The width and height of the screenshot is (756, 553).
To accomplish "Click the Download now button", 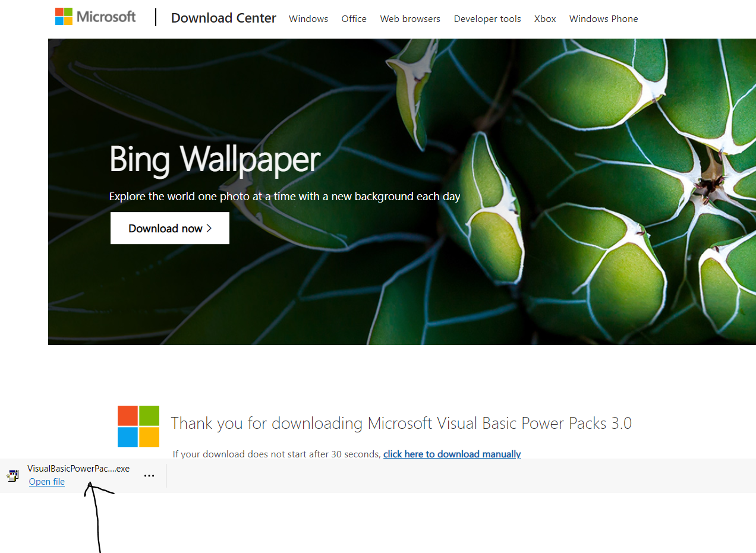I will click(x=170, y=228).
